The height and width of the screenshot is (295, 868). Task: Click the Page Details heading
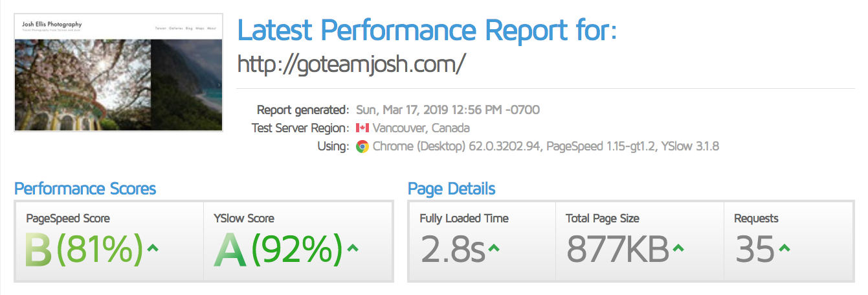[x=452, y=189]
